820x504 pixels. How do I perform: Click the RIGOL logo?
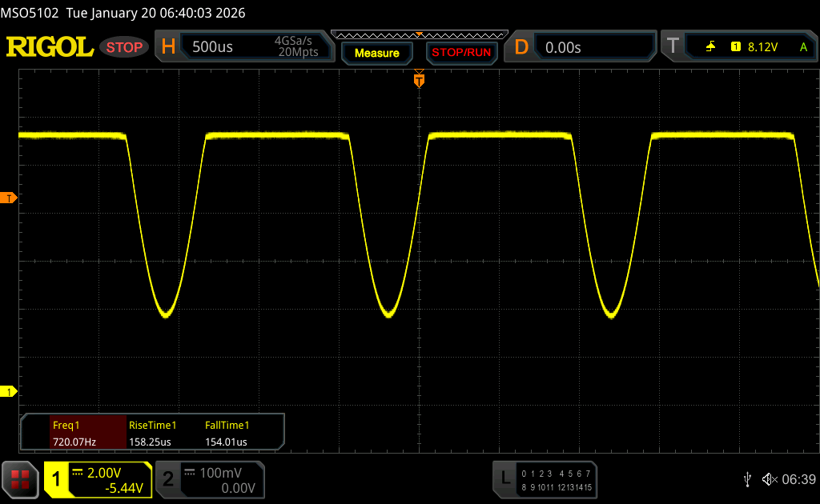pos(50,47)
